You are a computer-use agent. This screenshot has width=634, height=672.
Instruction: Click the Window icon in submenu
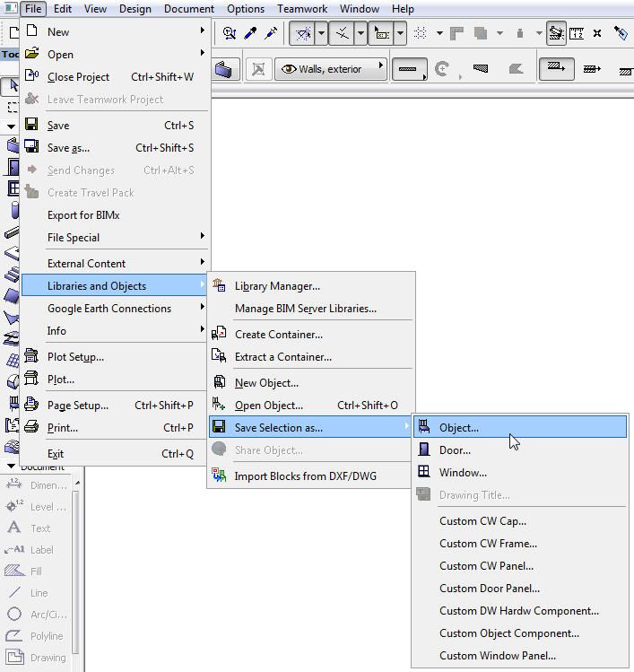click(x=423, y=472)
